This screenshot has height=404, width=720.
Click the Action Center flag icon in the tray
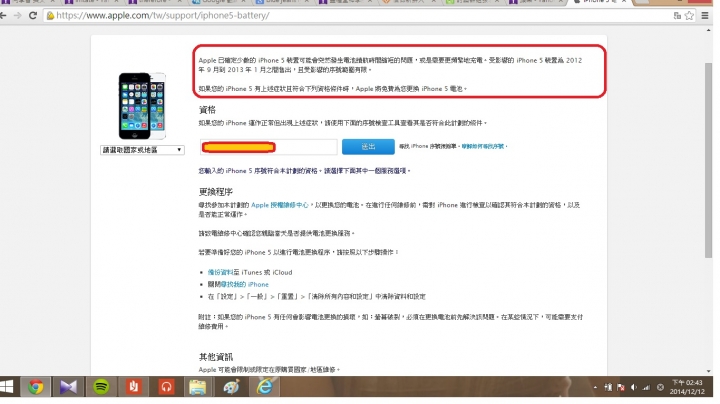pyautogui.click(x=621, y=387)
